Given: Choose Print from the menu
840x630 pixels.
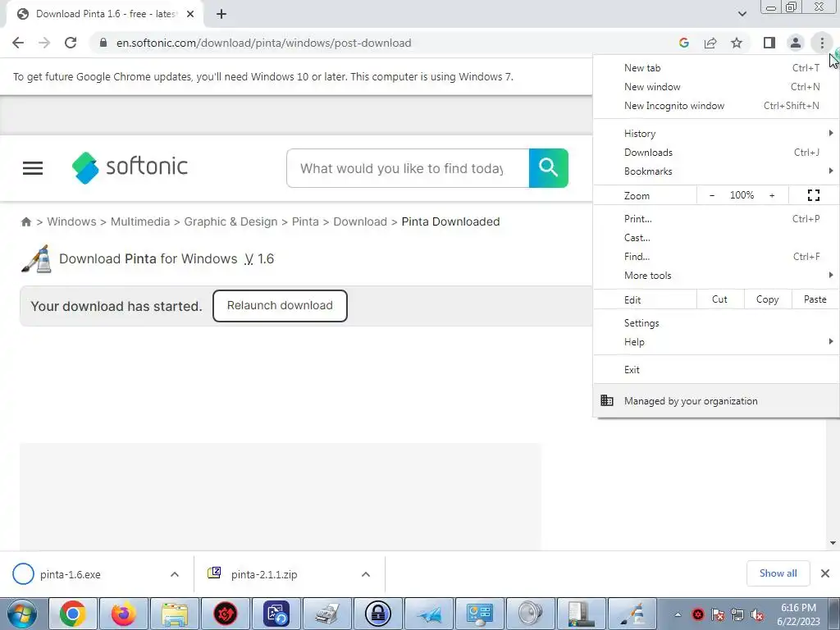Looking at the screenshot, I should point(716,218).
